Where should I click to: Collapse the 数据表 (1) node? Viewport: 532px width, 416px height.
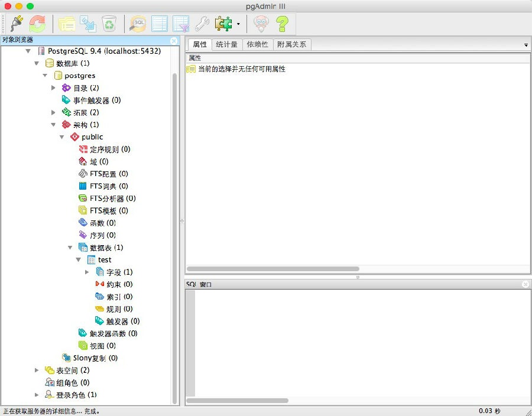tap(70, 248)
